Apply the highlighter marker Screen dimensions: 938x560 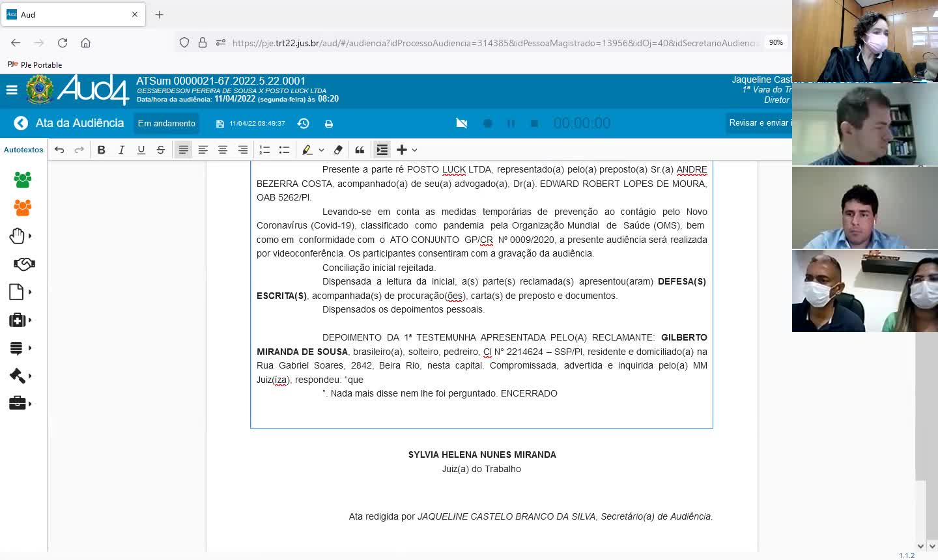[307, 150]
